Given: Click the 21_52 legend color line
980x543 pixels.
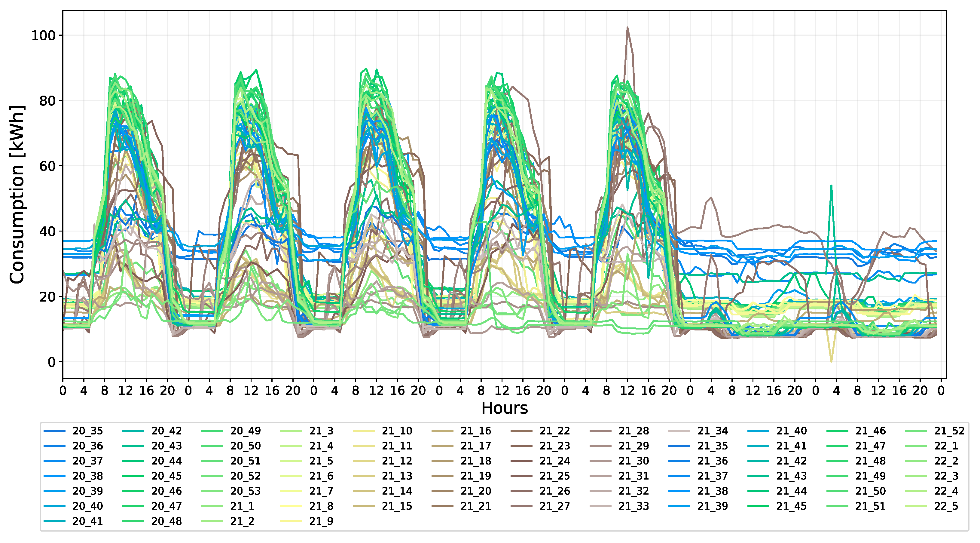Looking at the screenshot, I should [916, 431].
